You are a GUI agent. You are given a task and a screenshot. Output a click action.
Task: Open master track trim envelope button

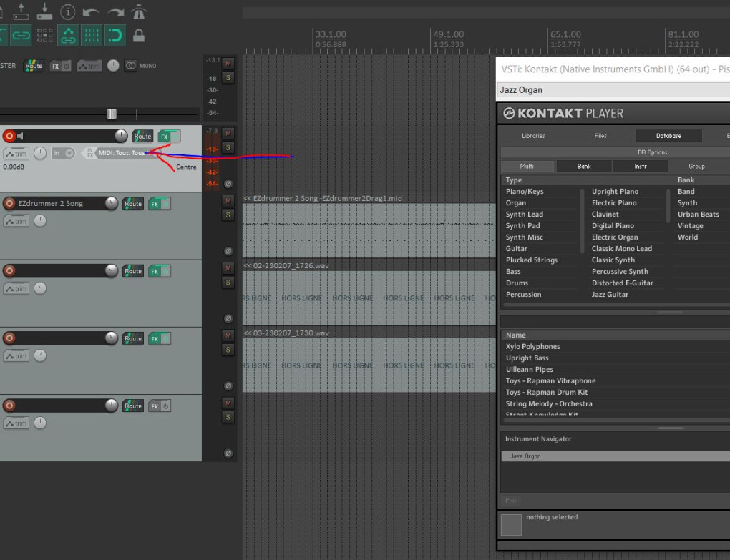click(x=89, y=66)
